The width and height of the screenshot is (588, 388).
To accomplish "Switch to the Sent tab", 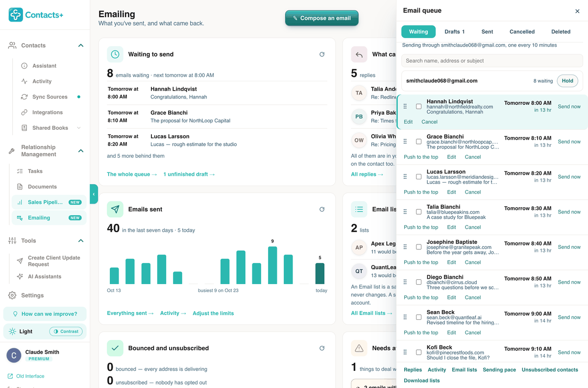I will tap(487, 32).
